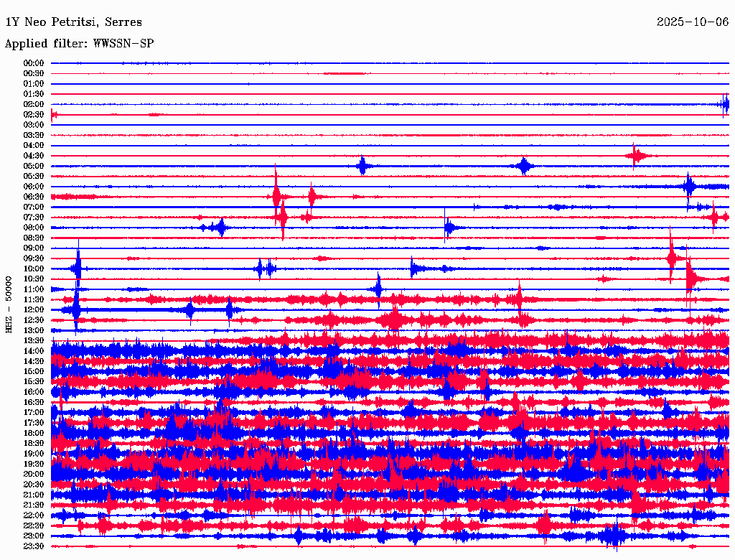Image resolution: width=735 pixels, height=560 pixels.
Task: Select the 16:00 trace label
Action: pyautogui.click(x=33, y=392)
